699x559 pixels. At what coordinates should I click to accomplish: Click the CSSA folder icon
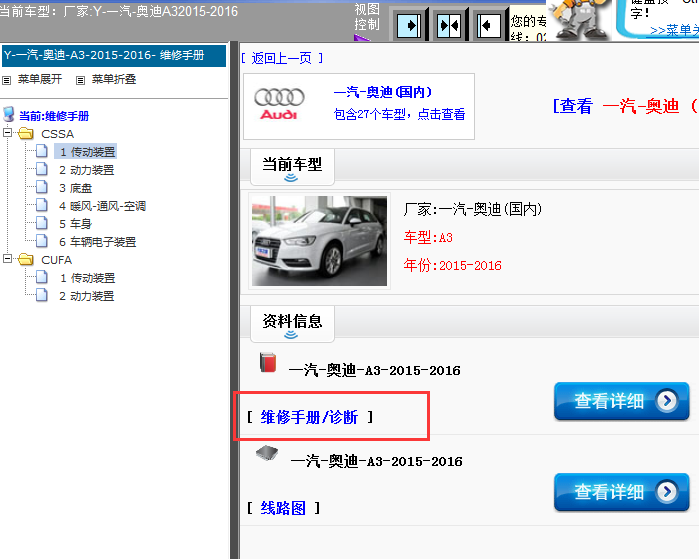pyautogui.click(x=26, y=133)
